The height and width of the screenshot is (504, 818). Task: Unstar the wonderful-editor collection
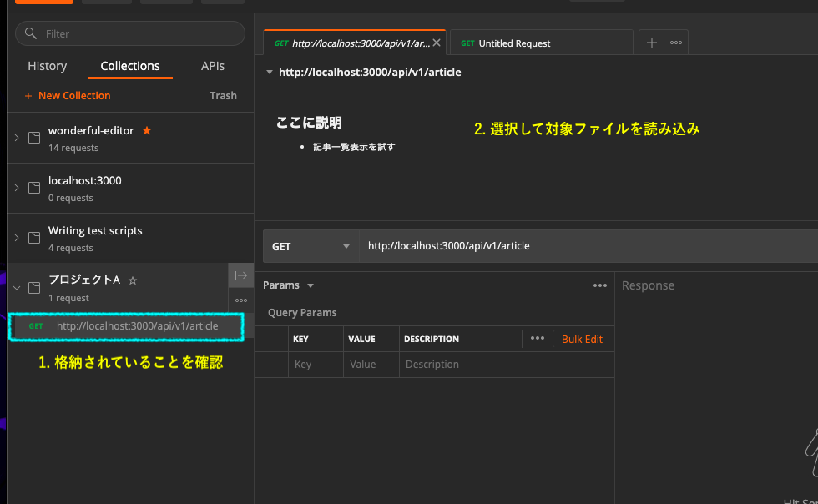click(x=147, y=130)
